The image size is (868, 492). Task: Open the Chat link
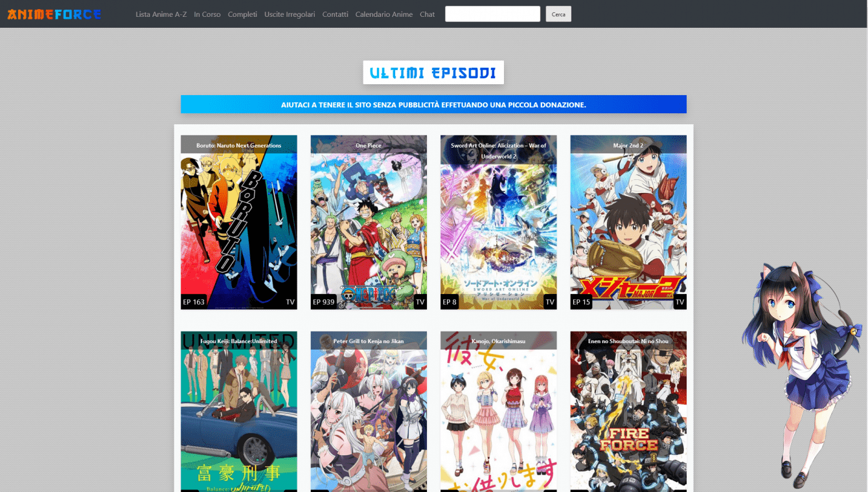click(x=428, y=14)
